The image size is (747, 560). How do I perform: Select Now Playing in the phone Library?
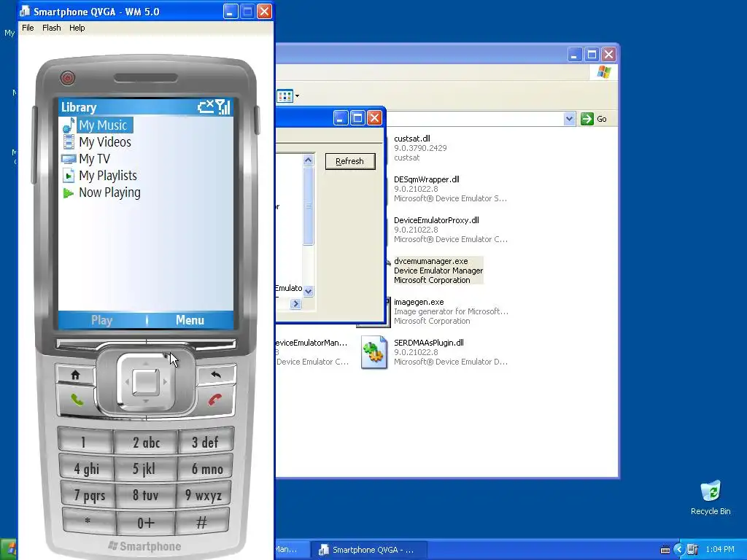coord(109,192)
